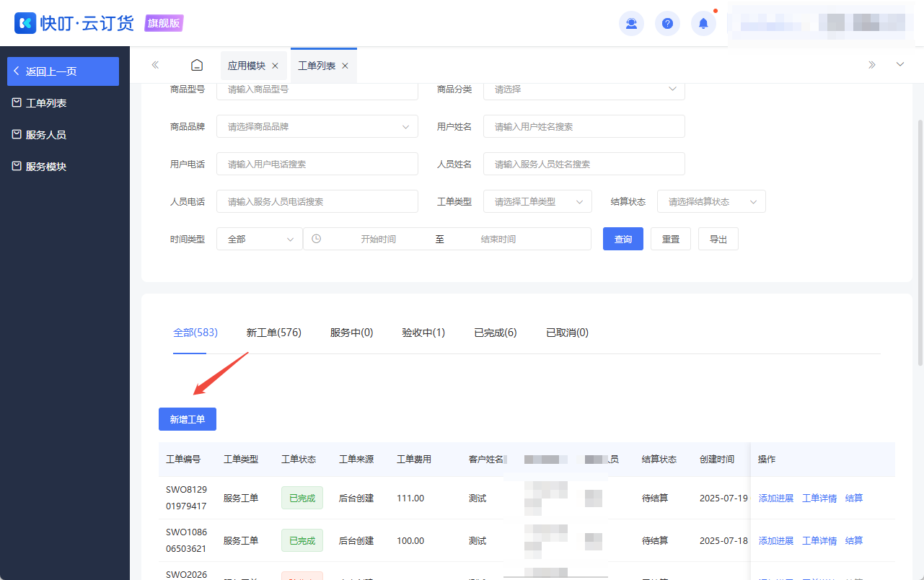Open 工单详情 for order SWO108606503621
The height and width of the screenshot is (580, 924).
point(819,540)
